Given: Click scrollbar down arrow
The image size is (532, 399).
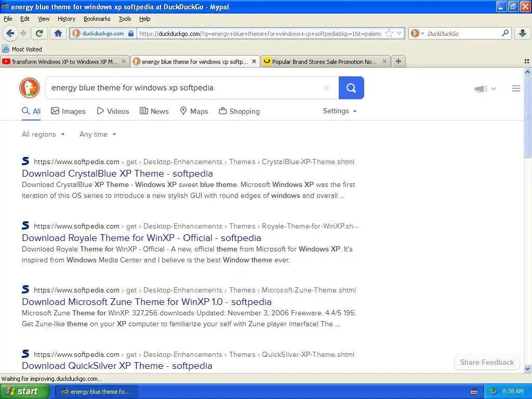Looking at the screenshot, I should point(527,368).
